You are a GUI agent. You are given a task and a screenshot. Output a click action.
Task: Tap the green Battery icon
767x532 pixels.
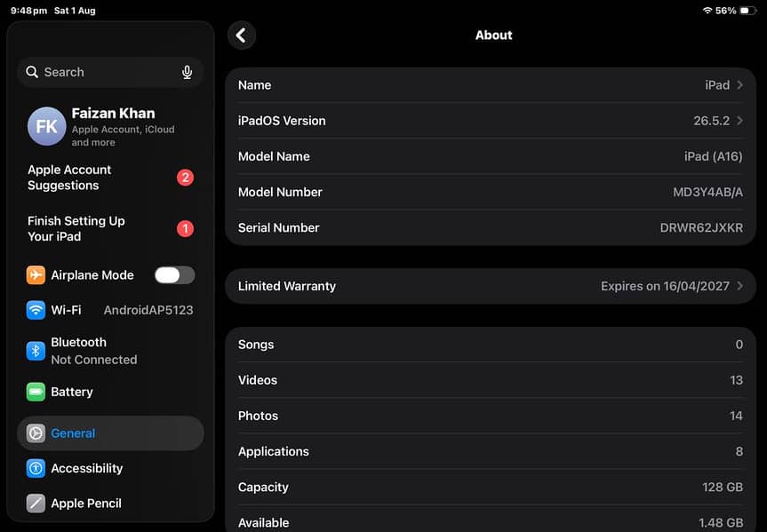tap(36, 392)
